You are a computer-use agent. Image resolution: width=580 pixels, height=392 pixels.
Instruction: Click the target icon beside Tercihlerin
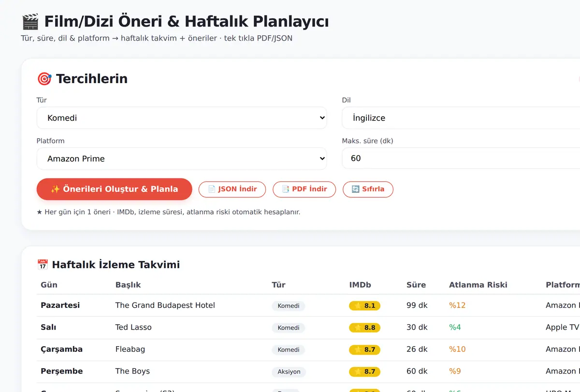pyautogui.click(x=44, y=79)
